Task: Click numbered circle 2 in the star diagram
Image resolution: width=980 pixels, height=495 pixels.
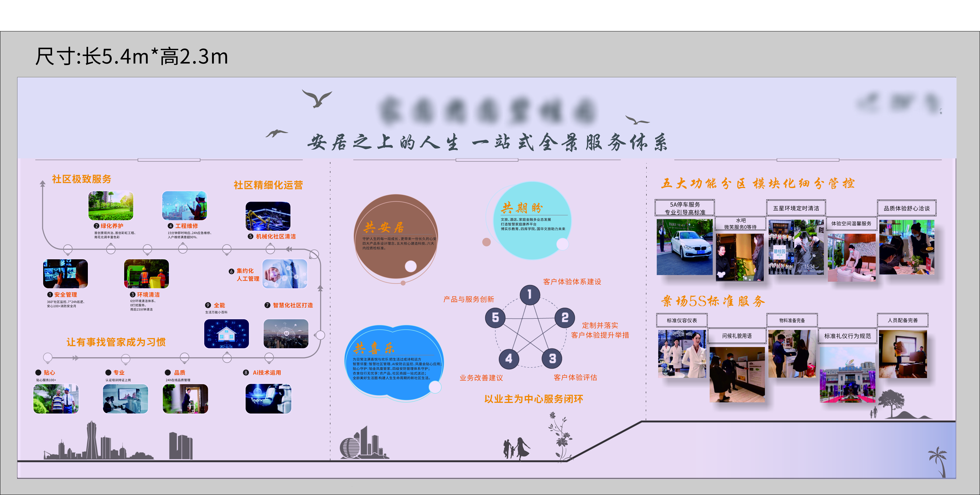Action: (565, 318)
